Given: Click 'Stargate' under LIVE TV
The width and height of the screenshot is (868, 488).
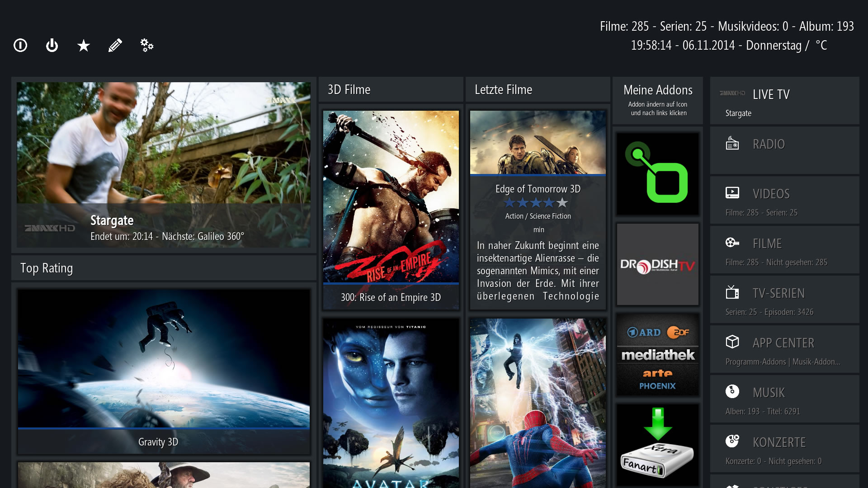Looking at the screenshot, I should 738,113.
